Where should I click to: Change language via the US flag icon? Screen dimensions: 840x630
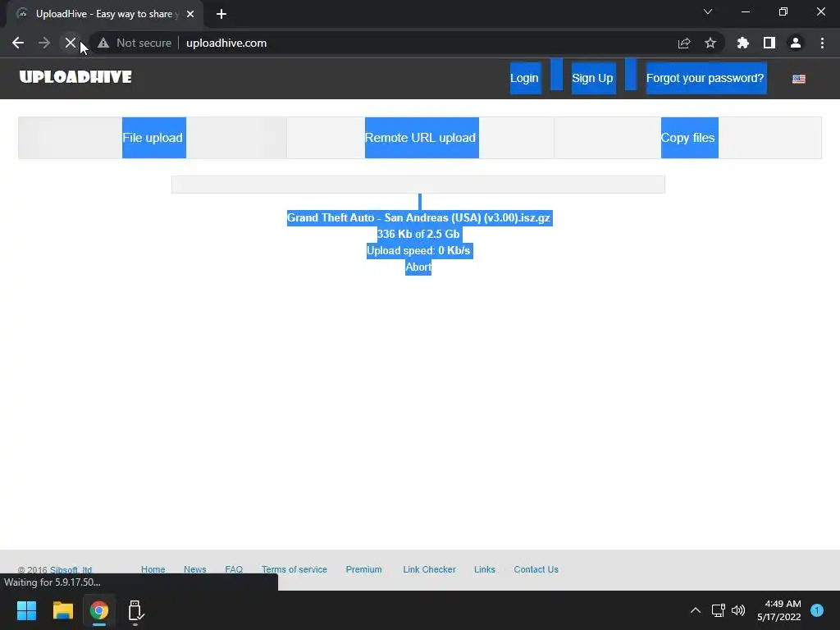(799, 79)
